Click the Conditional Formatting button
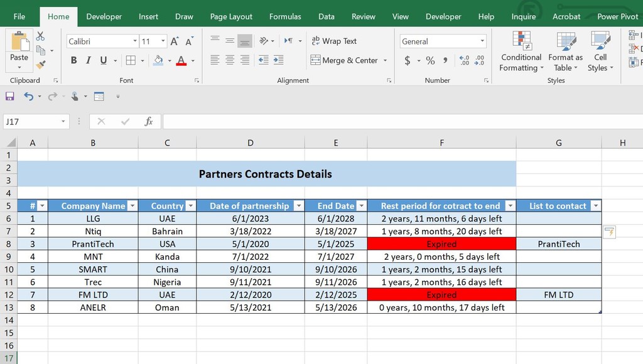 (x=521, y=51)
